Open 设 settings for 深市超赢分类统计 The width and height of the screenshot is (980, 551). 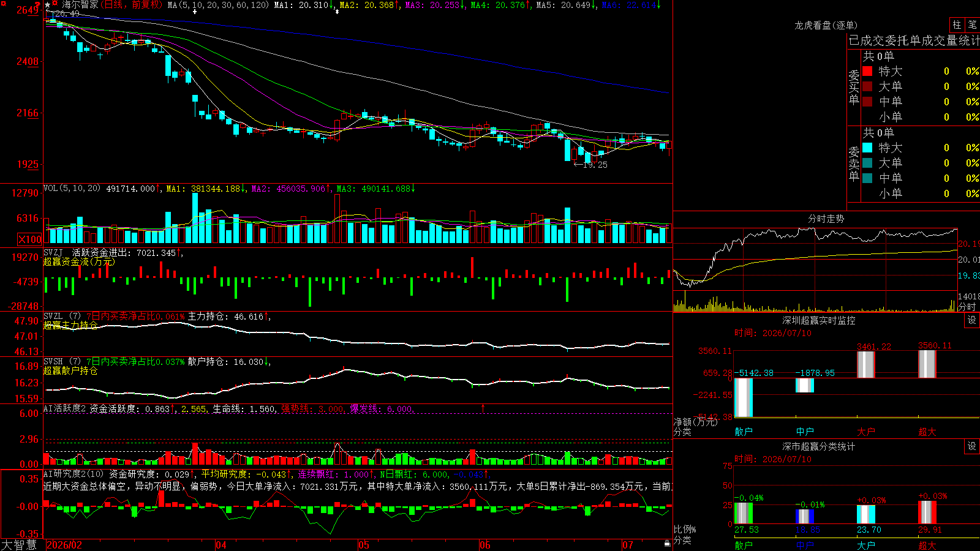972,446
